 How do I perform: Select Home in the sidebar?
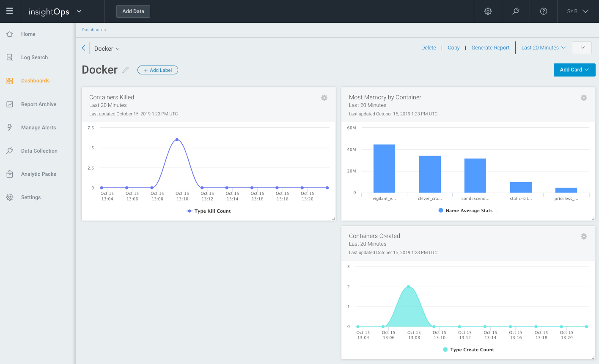point(28,34)
